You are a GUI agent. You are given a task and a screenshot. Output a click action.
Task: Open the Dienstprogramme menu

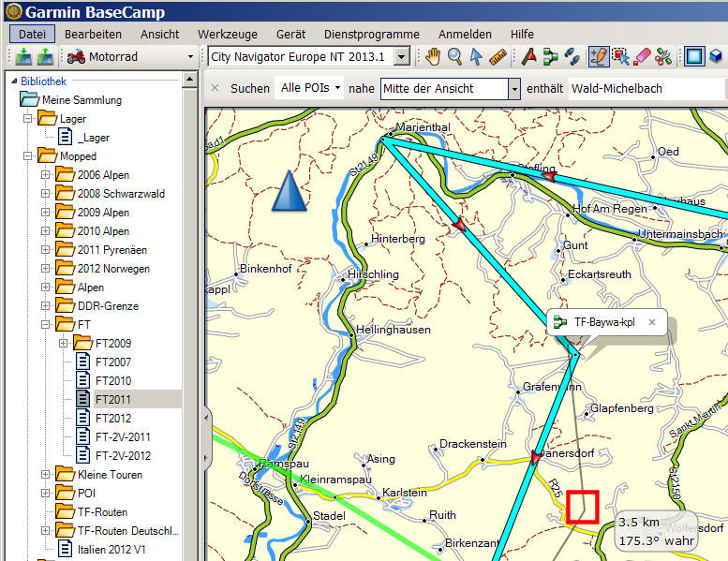pyautogui.click(x=371, y=34)
